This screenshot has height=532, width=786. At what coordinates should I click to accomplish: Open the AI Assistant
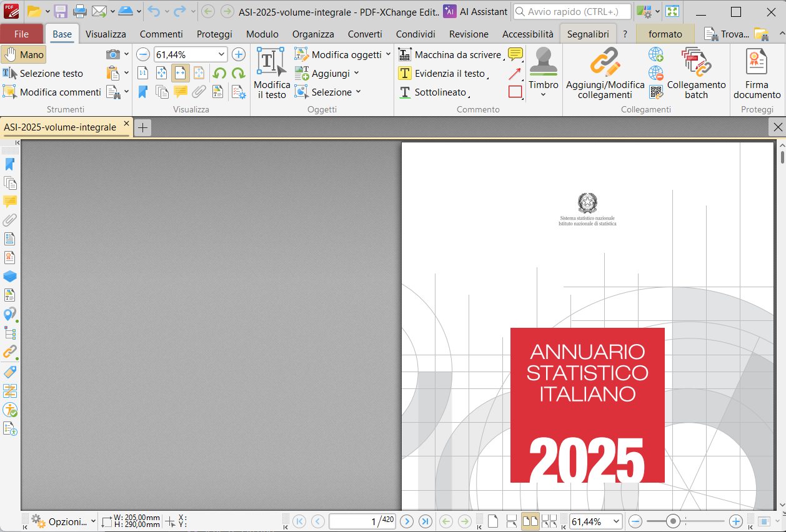(475, 11)
